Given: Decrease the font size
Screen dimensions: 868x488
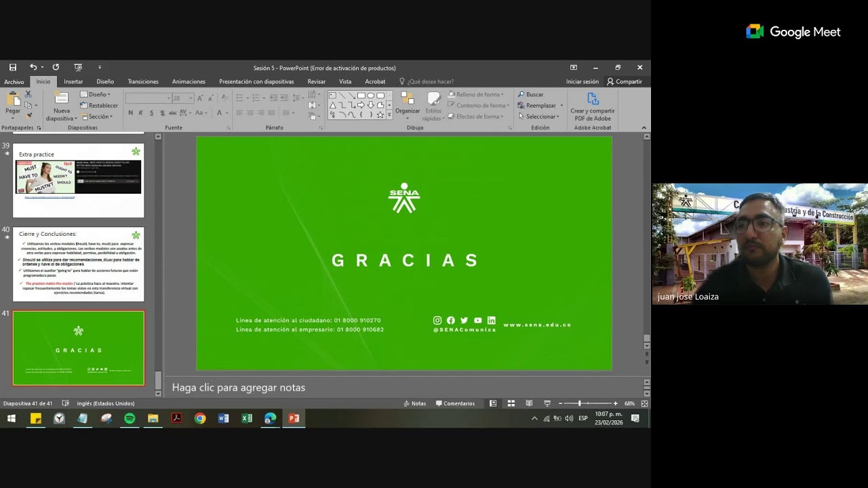Looking at the screenshot, I should tap(210, 98).
